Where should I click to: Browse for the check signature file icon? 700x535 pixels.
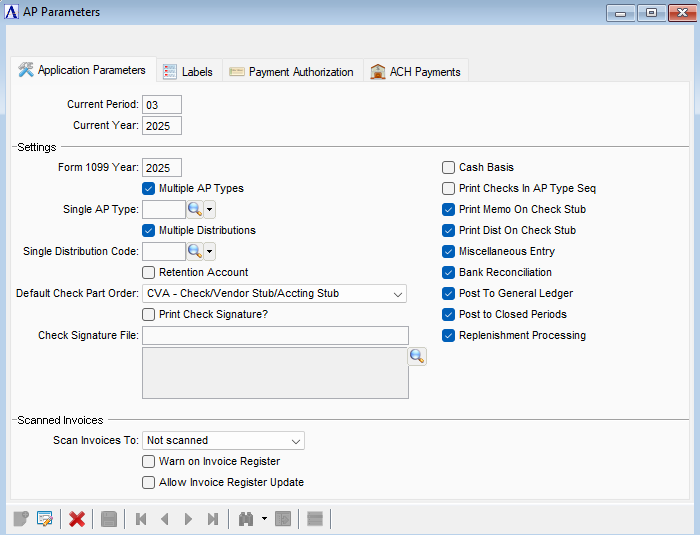coord(417,357)
